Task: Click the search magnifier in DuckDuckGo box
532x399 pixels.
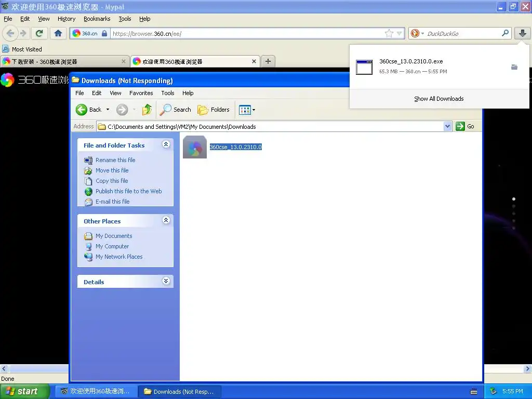Action: 505,33
